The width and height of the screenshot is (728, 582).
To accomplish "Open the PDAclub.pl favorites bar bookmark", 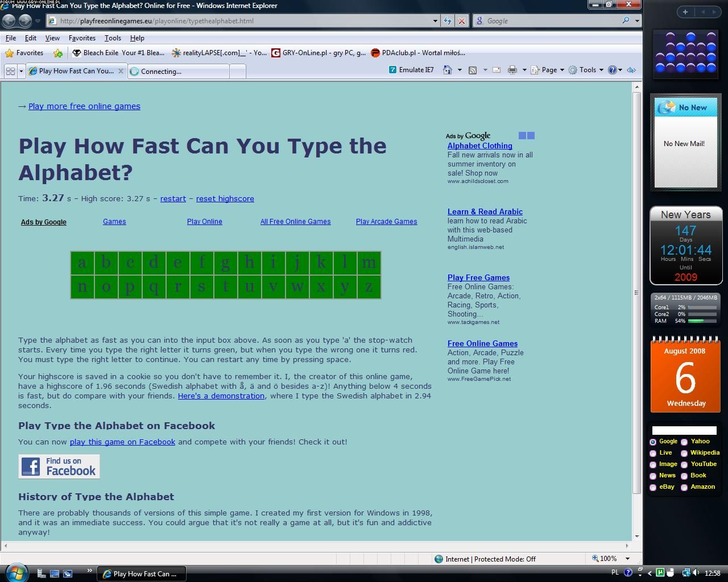I will (x=418, y=53).
